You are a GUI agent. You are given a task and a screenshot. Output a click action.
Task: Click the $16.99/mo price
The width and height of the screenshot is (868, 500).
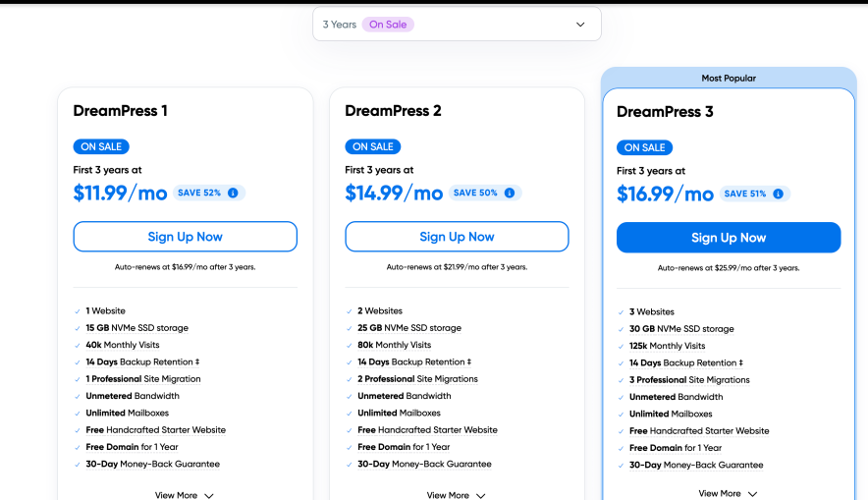(665, 194)
